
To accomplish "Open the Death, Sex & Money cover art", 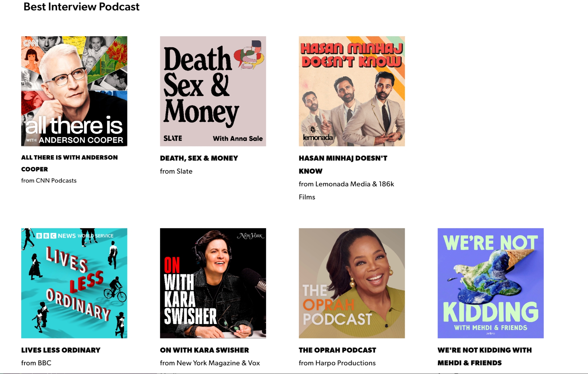I will [x=213, y=91].
